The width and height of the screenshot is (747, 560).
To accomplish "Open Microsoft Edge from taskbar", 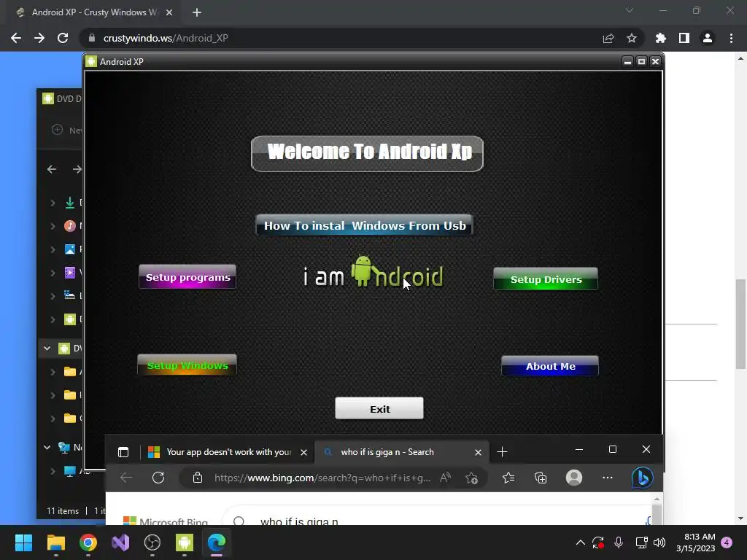I will (x=217, y=542).
